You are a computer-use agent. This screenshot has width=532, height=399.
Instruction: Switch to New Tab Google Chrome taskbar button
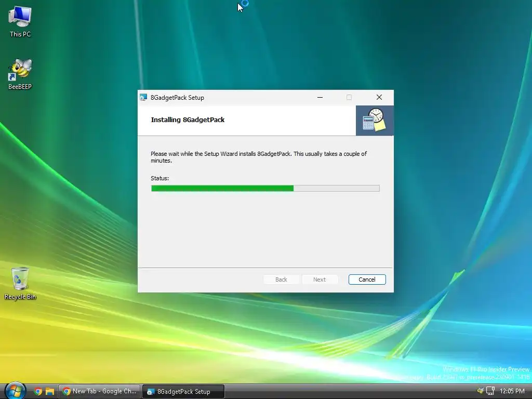[x=99, y=391]
